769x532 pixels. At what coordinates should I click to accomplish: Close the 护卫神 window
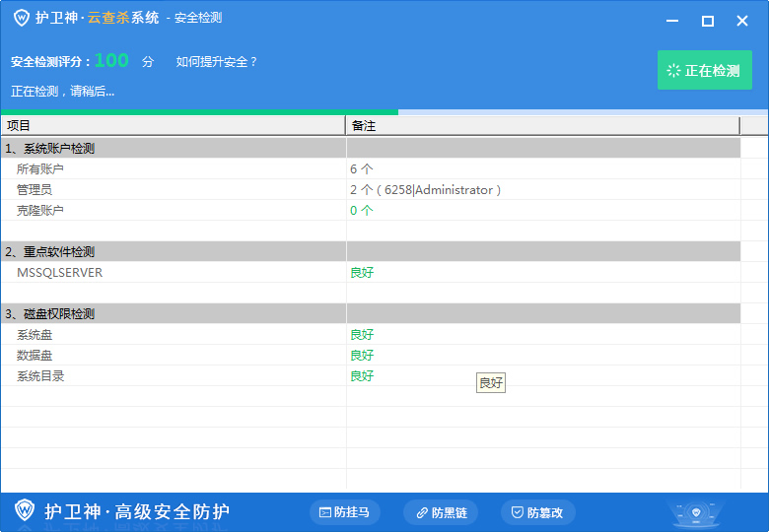coord(742,21)
